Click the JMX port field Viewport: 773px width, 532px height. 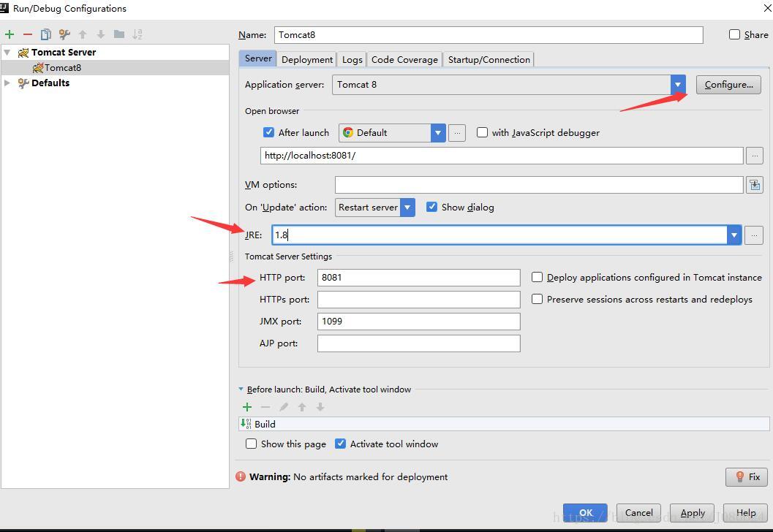point(418,321)
